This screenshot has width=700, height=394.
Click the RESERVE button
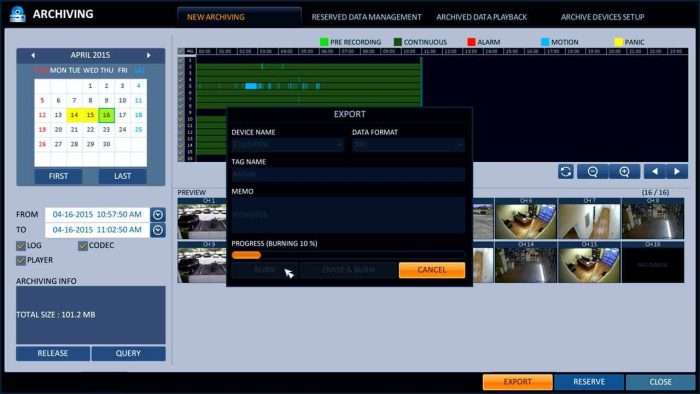point(589,382)
